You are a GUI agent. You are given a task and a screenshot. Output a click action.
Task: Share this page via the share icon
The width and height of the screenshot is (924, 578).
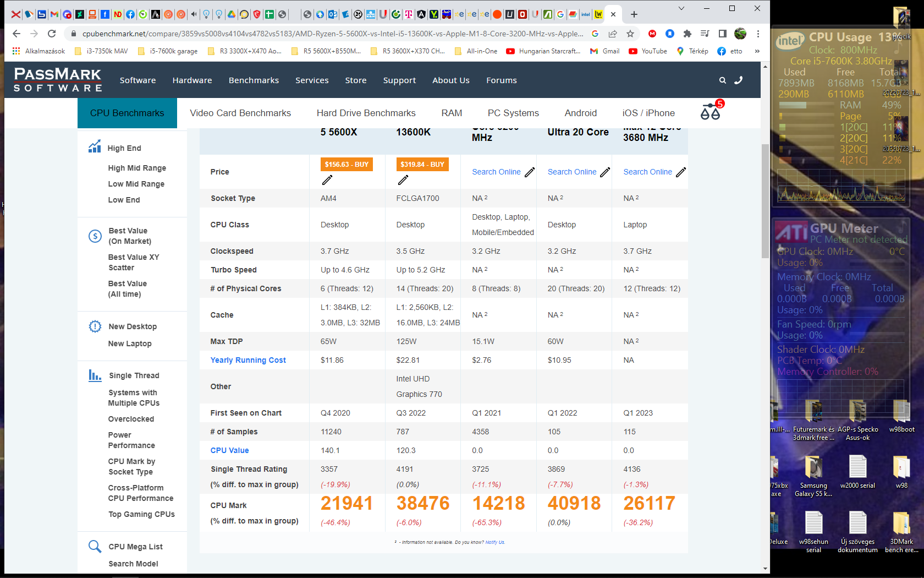(x=613, y=34)
